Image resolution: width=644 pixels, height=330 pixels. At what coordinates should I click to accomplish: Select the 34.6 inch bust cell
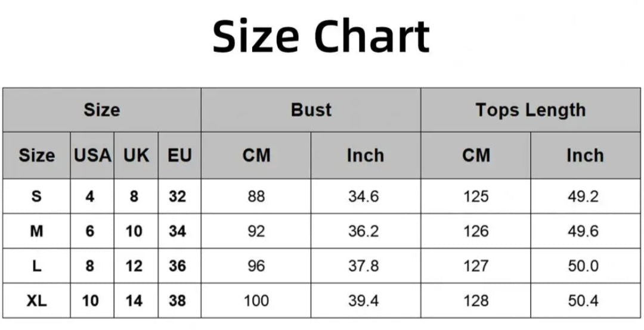364,197
